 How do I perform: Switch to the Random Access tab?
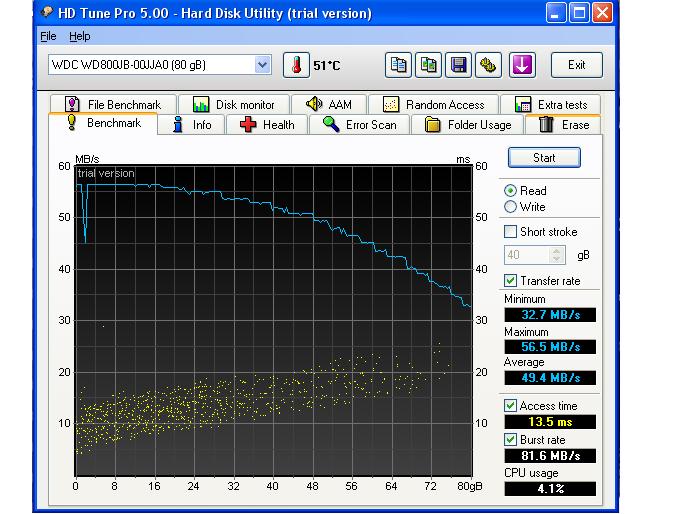[x=433, y=105]
